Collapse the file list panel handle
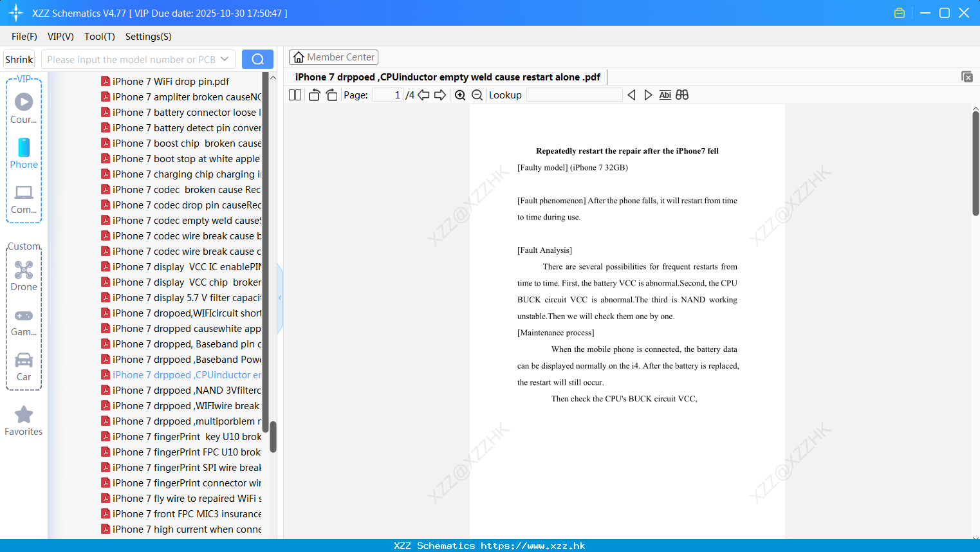 280,297
